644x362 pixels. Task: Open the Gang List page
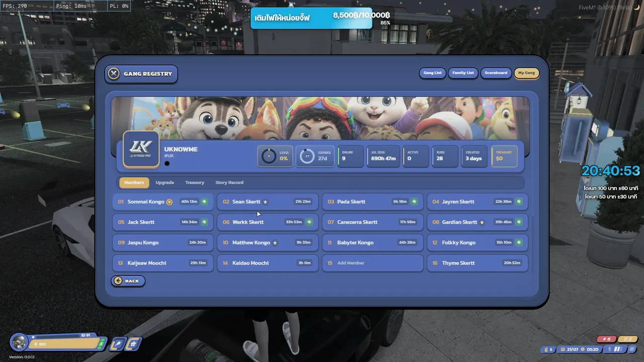coord(433,73)
